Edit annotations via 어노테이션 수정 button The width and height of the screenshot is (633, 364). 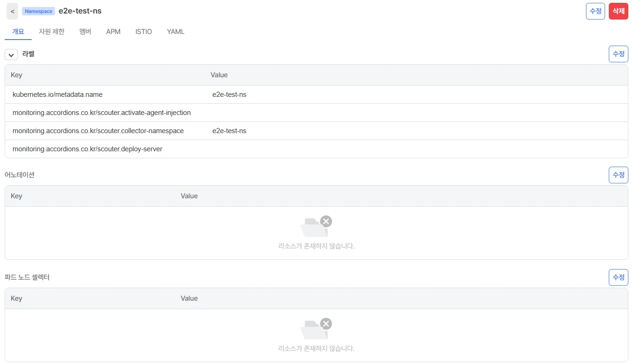[x=619, y=175]
